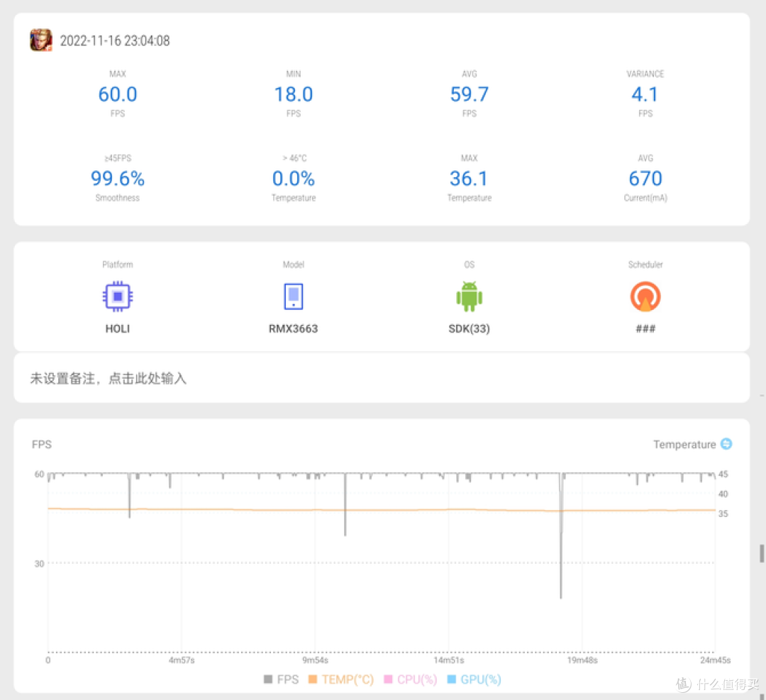Toggle the TEMP(°C) legend series
The width and height of the screenshot is (766, 700).
(341, 679)
